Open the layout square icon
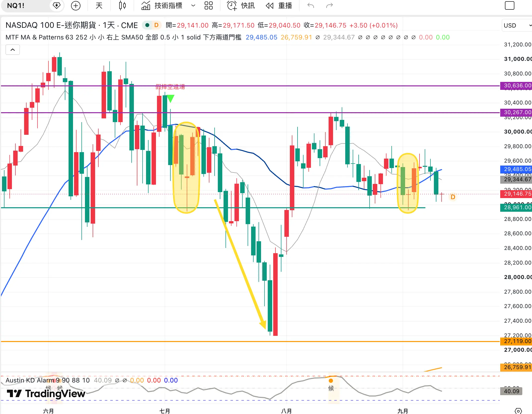This screenshot has width=532, height=414. (x=510, y=5)
